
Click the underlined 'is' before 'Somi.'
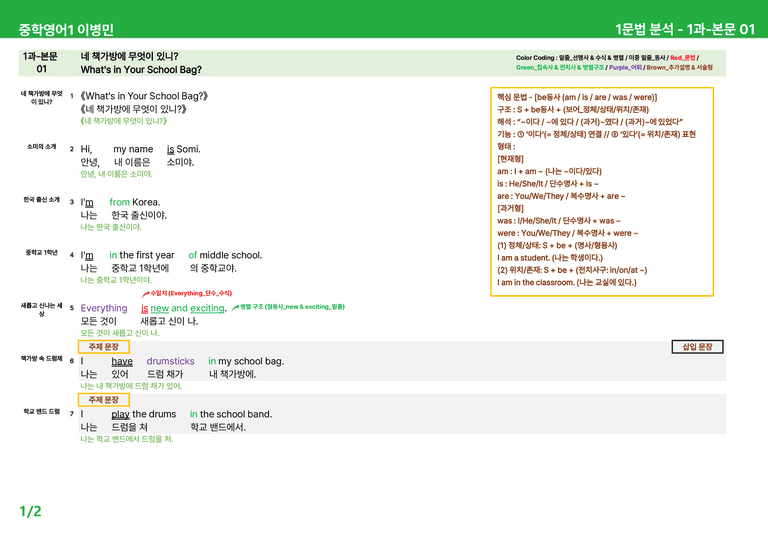(x=170, y=149)
